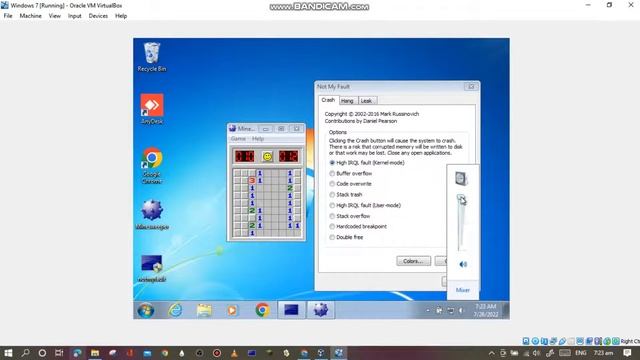The image size is (640, 360).
Task: Select the Double free option
Action: [x=346, y=237]
